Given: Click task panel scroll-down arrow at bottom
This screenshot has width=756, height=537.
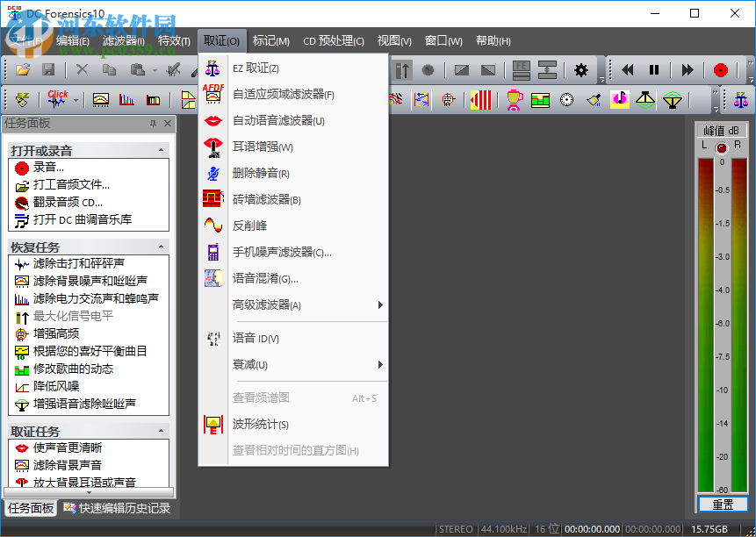Looking at the screenshot, I should 89,493.
